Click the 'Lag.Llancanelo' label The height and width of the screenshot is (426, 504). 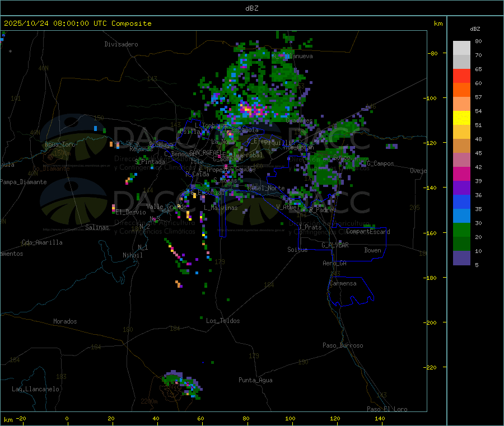35,389
